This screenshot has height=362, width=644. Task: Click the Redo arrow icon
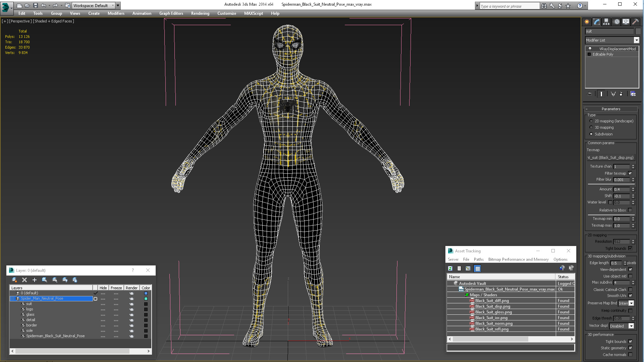[55, 5]
